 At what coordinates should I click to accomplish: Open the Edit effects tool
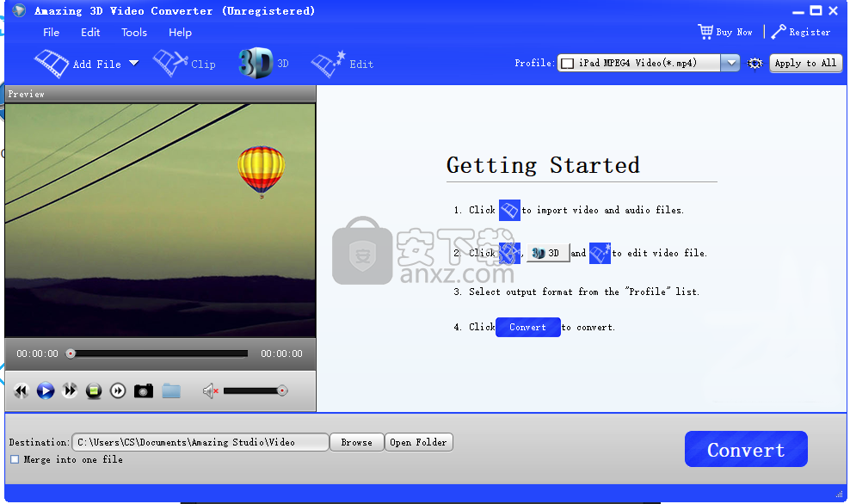(x=342, y=64)
